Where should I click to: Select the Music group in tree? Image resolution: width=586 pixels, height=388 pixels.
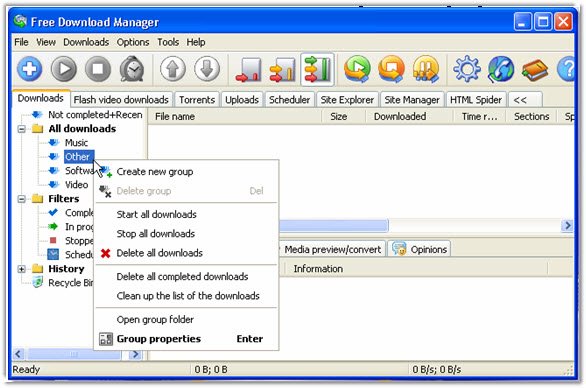(76, 143)
